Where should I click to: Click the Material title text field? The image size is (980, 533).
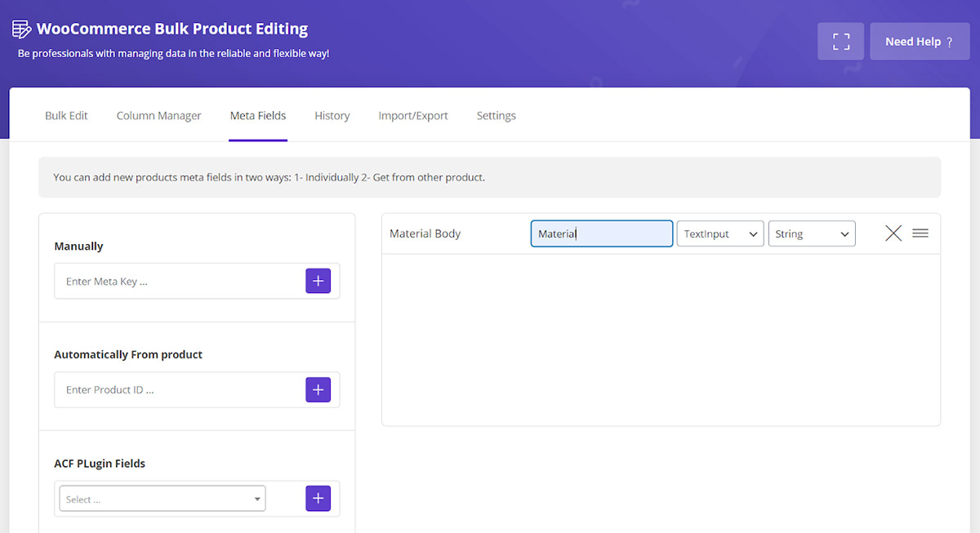[601, 233]
